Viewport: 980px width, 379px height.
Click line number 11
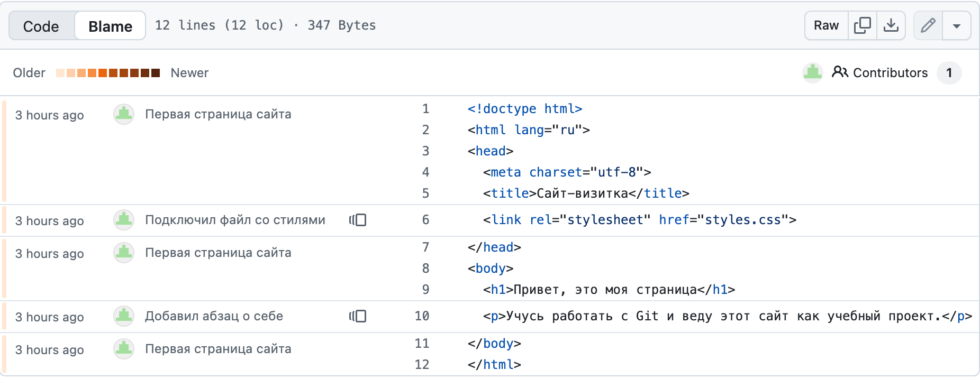[422, 344]
